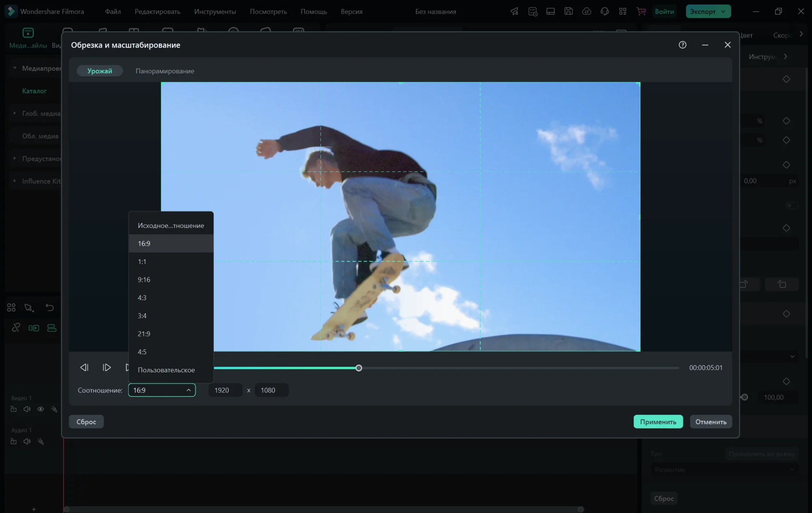Image resolution: width=812 pixels, height=513 pixels.
Task: Open the Экспорт export button
Action: 708,11
